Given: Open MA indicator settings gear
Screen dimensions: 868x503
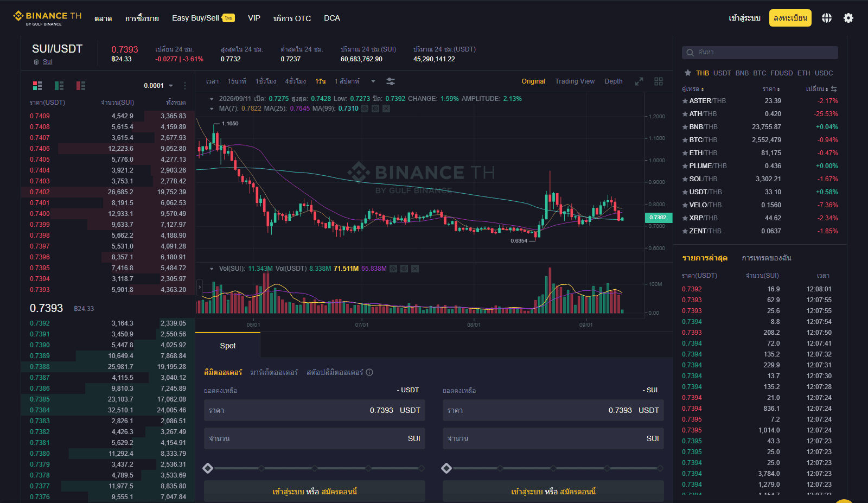Looking at the screenshot, I should [x=375, y=109].
